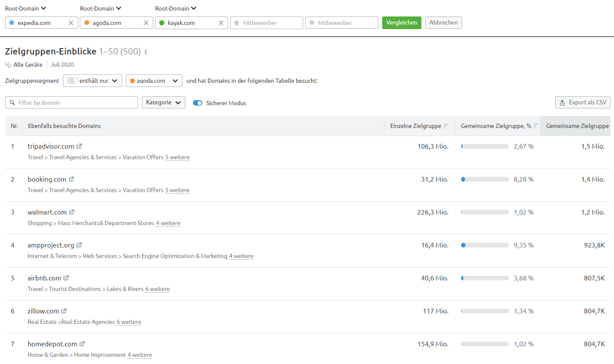Sort by Gemeinsame Zielgruppe % sort icon

pos(536,126)
